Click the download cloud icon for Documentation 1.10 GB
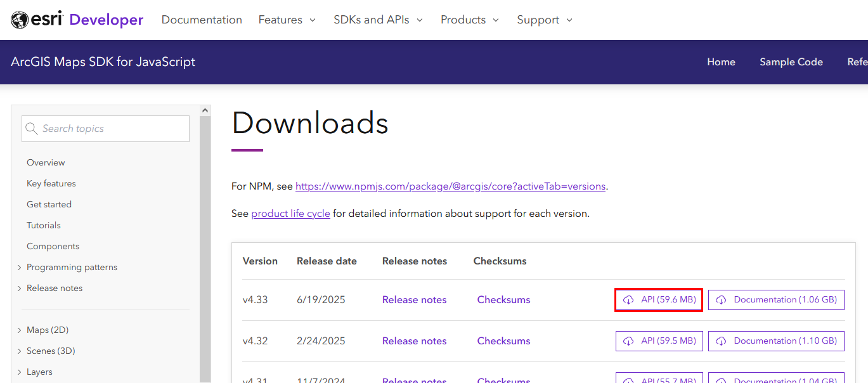The image size is (868, 383). tap(721, 341)
